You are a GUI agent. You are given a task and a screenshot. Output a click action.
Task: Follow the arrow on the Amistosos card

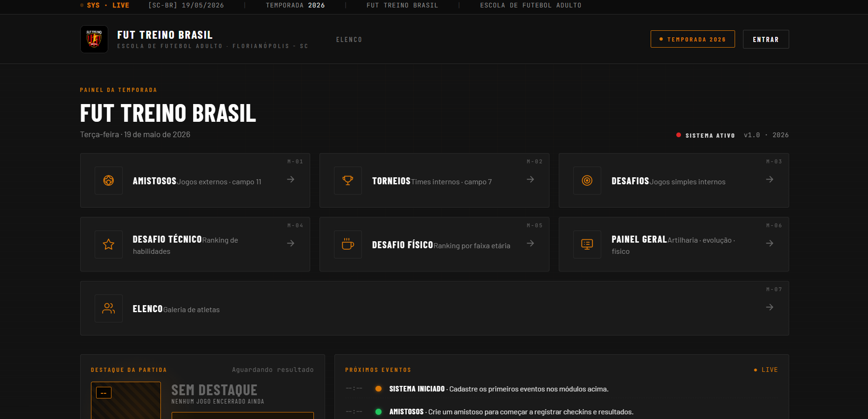point(291,179)
